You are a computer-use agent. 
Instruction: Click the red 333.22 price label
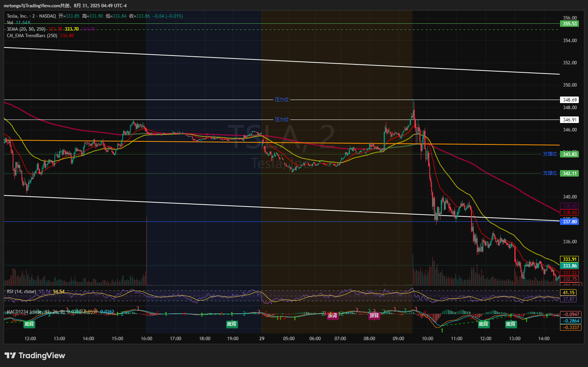coord(570,273)
